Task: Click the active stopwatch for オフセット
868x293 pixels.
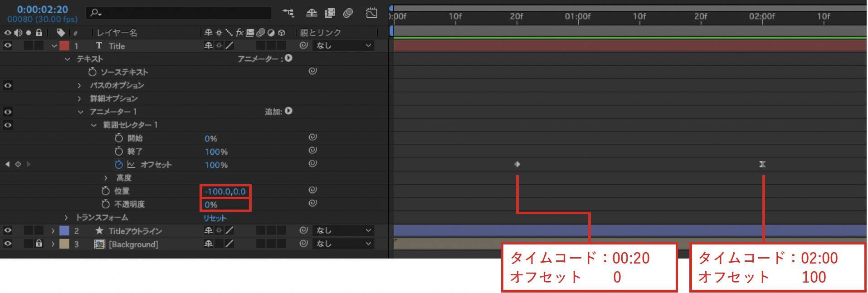Action: point(119,165)
